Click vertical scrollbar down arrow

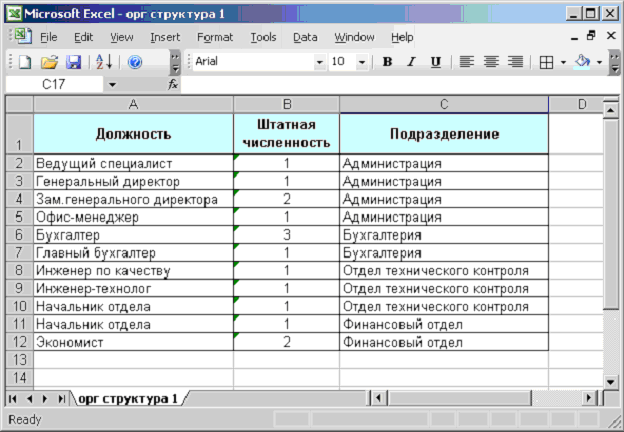(x=611, y=382)
